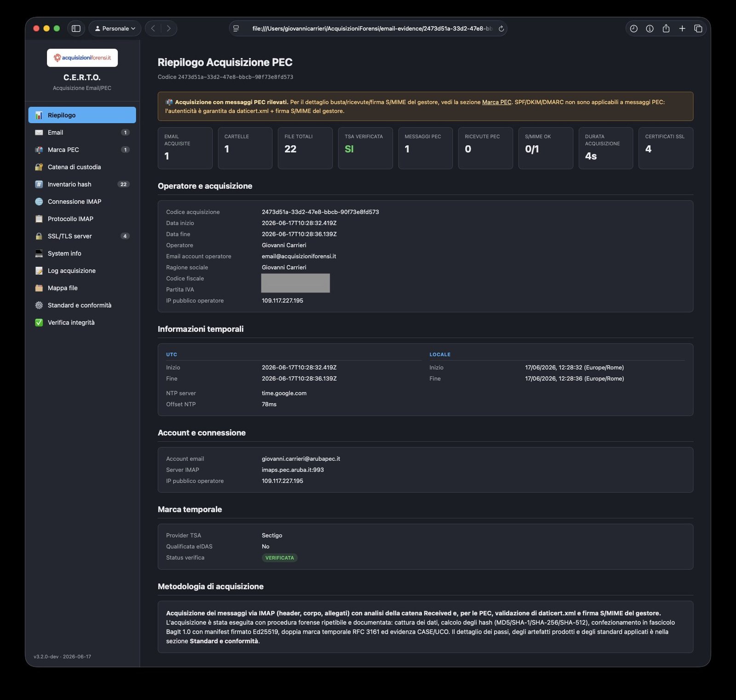Open the Marca PEC sidebar section
Viewport: 736px width, 700px height.
pos(82,149)
